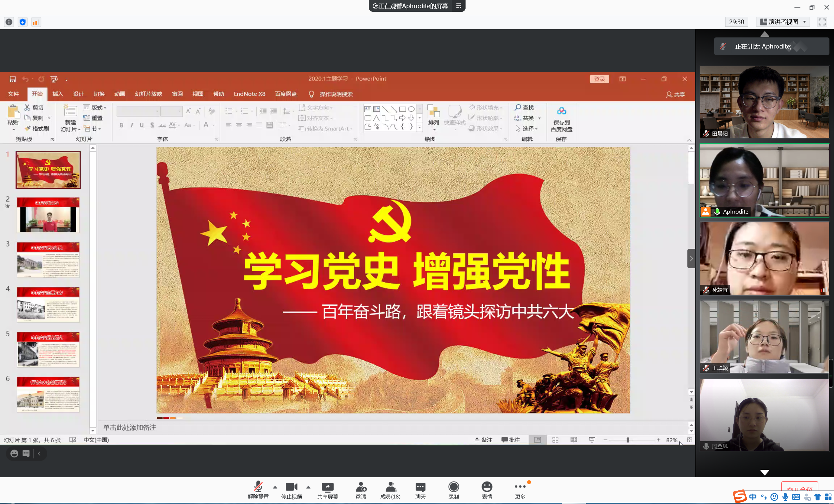Click the unmute microphone button in meeting toolbar

click(x=258, y=490)
